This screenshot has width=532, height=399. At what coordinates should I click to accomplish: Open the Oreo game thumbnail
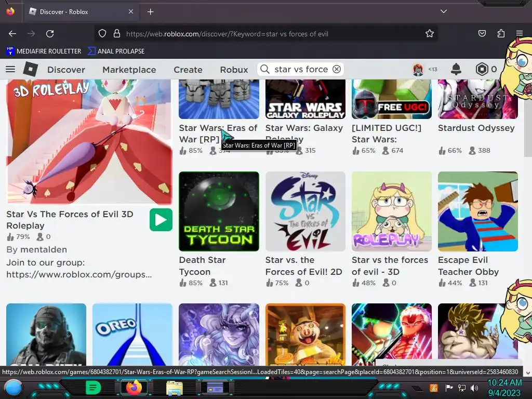(x=132, y=334)
